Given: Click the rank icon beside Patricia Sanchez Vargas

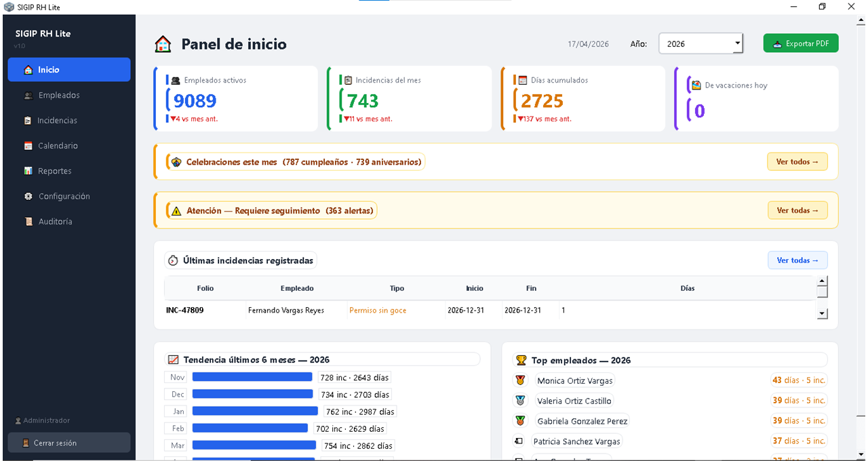Looking at the screenshot, I should (x=519, y=441).
